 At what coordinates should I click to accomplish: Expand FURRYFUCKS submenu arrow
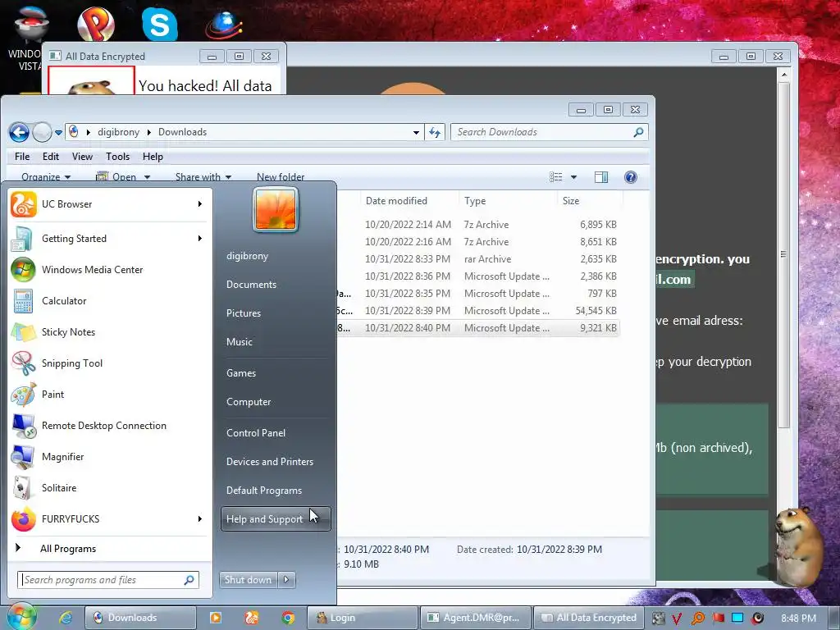pyautogui.click(x=200, y=518)
